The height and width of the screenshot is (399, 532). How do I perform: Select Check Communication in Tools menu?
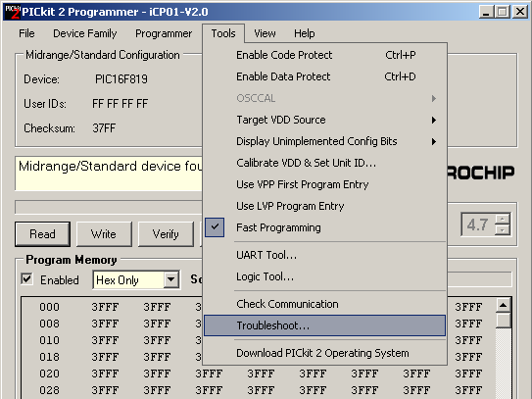(x=324, y=304)
